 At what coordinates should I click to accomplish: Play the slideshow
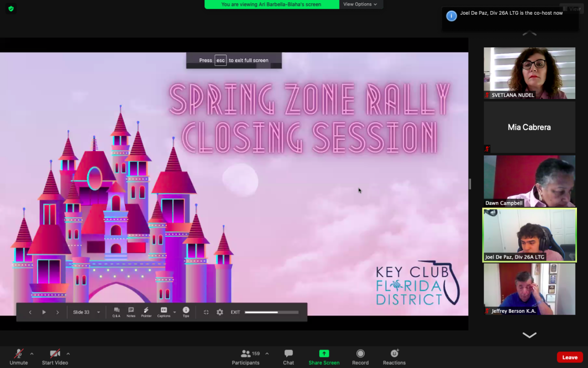coord(44,312)
